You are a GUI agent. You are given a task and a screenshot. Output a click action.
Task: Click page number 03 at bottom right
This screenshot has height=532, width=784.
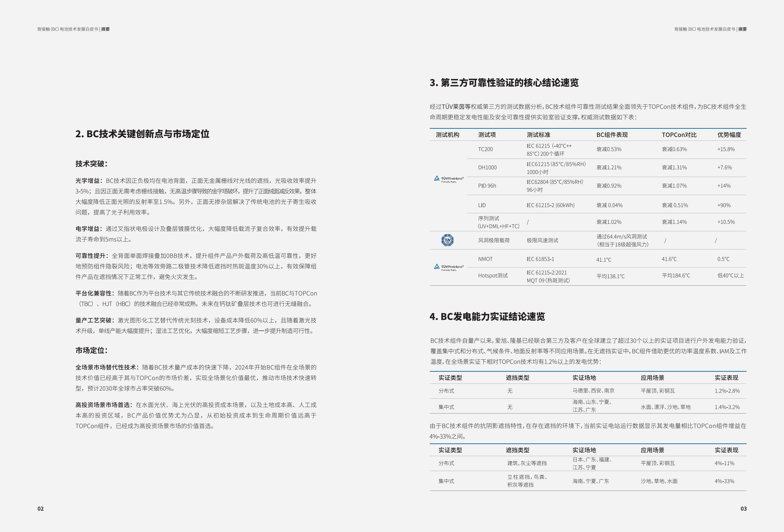[743, 509]
